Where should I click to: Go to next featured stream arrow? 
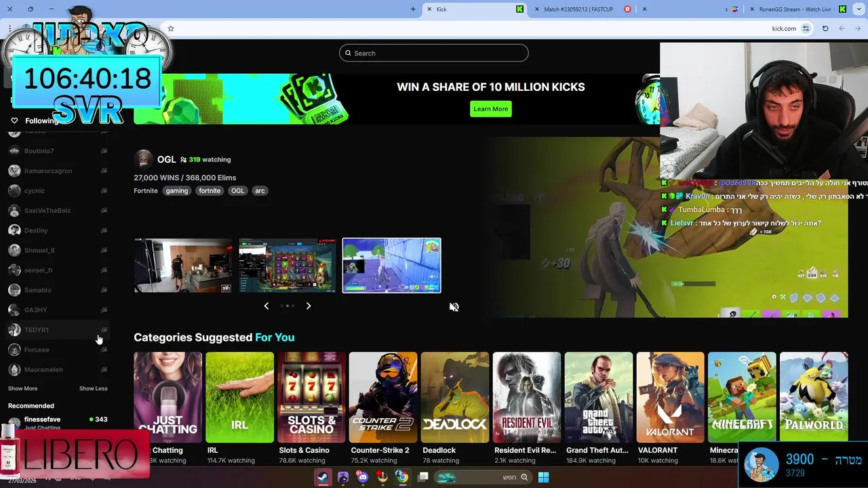coord(309,306)
